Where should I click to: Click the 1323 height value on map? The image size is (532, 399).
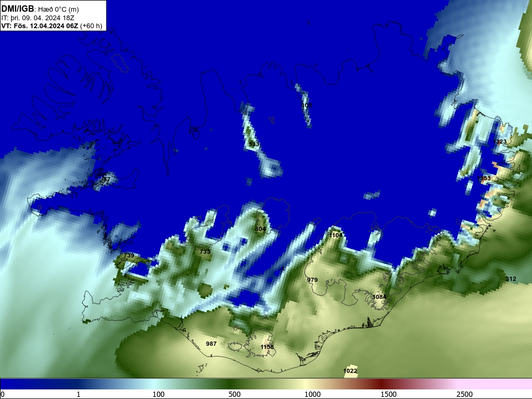(x=500, y=142)
